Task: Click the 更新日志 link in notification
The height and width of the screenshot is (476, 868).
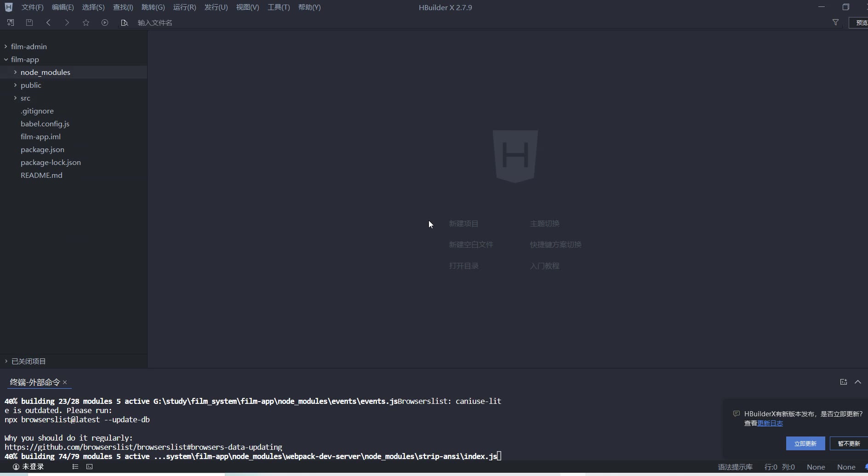Action: coord(770,423)
